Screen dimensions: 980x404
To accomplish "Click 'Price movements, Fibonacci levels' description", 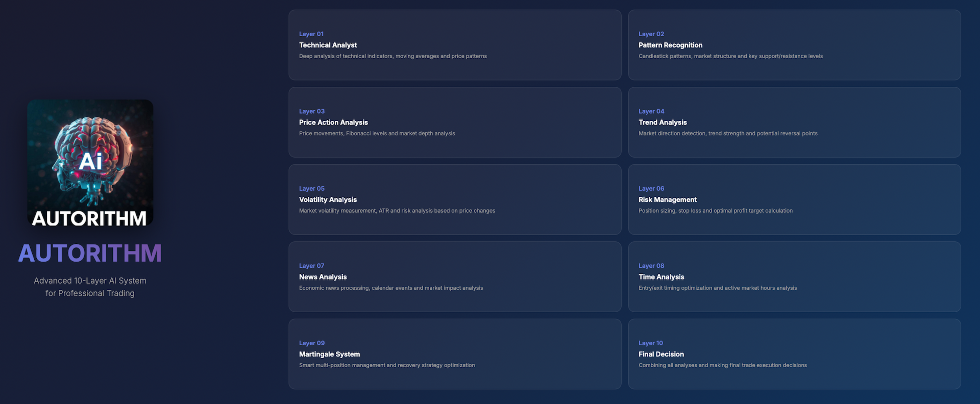I will pos(377,134).
